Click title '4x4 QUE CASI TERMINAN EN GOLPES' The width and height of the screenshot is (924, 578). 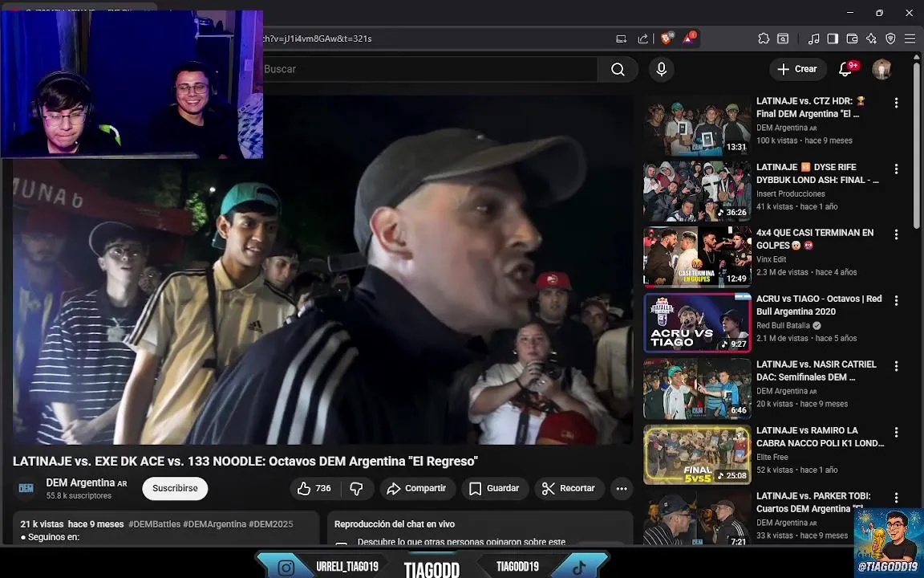[815, 239]
